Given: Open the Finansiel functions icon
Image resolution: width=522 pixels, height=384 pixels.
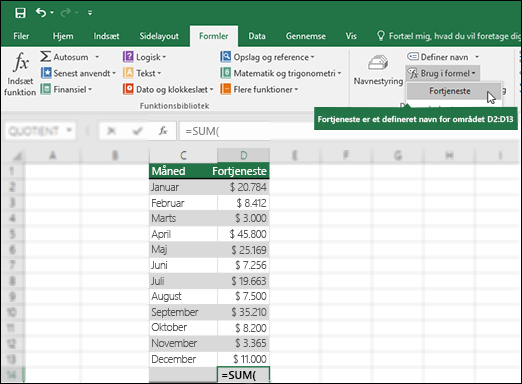Looking at the screenshot, I should click(x=46, y=89).
